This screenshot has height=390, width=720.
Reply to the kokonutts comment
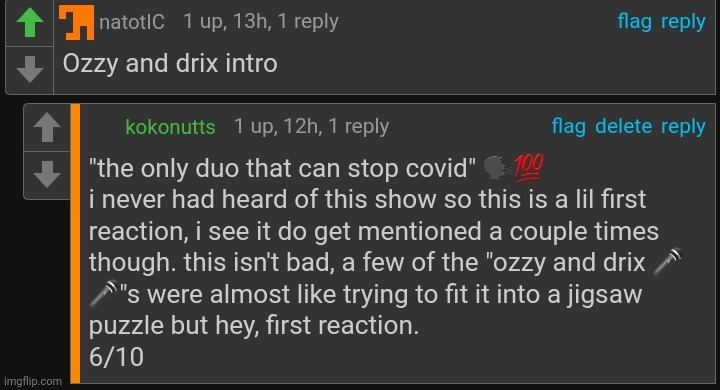point(683,126)
